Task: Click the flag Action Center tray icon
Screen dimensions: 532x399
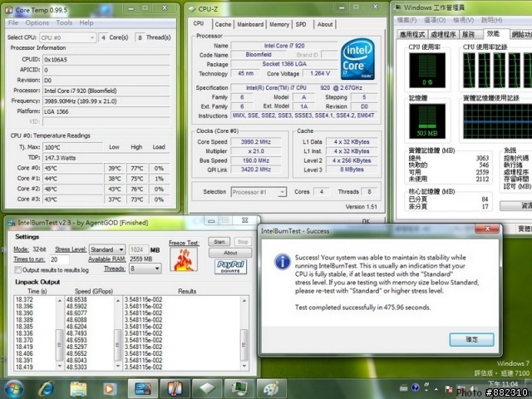Action: coord(449,388)
